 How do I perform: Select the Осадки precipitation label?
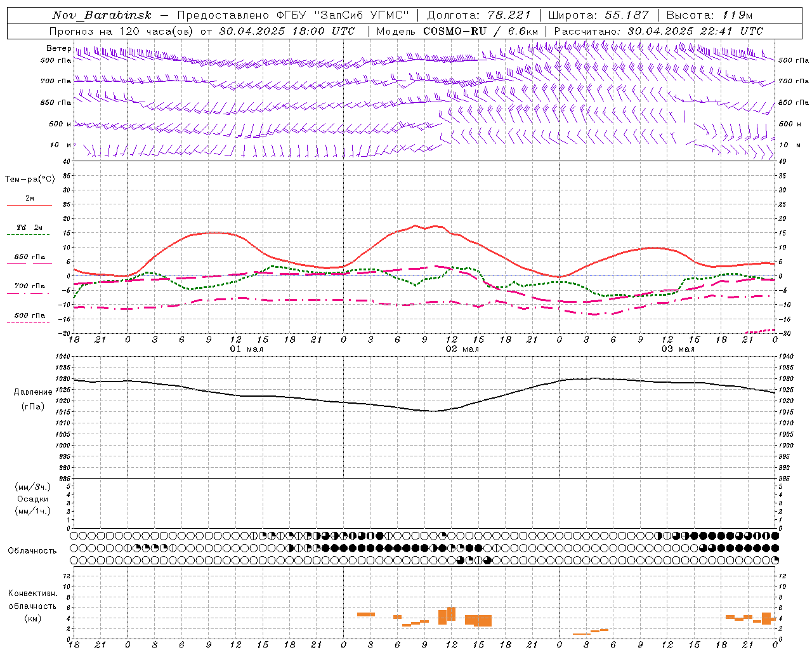click(x=33, y=499)
